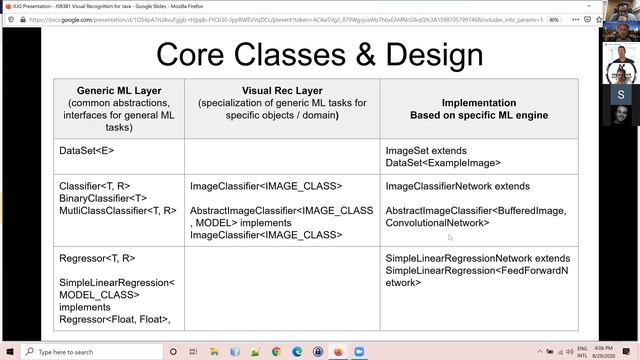Click ImageClassifierNetwork extends text

tap(458, 186)
